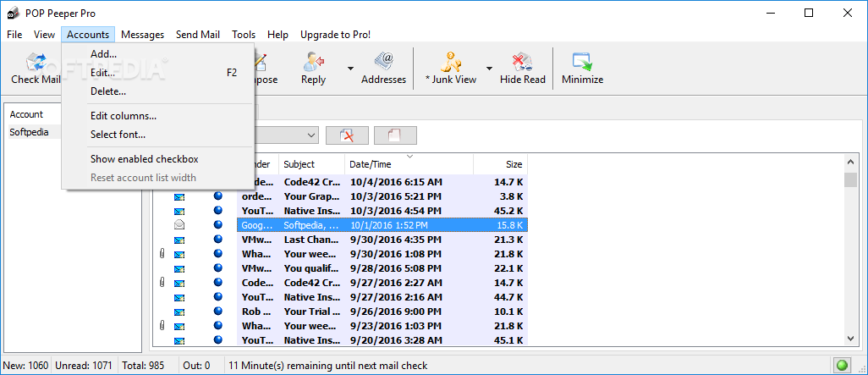Click 'Out: 0' in status bar
Viewport: 868px width, 375px height.
(x=198, y=366)
